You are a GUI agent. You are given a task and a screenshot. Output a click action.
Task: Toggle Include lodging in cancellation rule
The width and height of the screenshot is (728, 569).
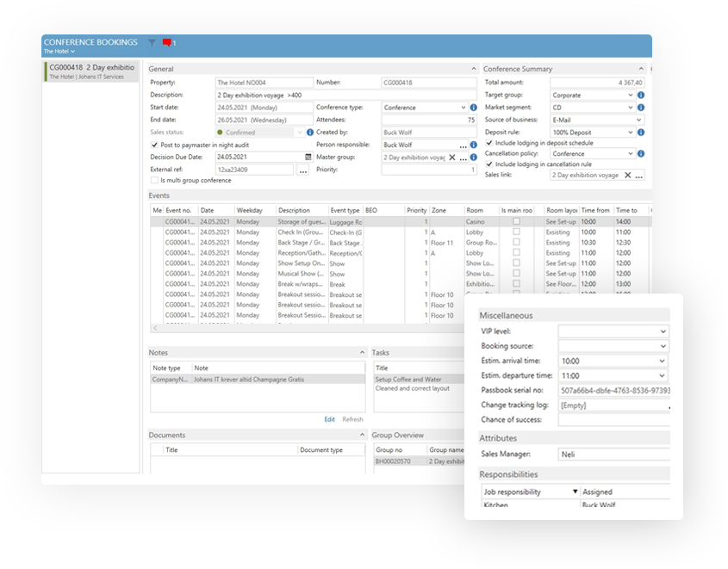[x=489, y=164]
